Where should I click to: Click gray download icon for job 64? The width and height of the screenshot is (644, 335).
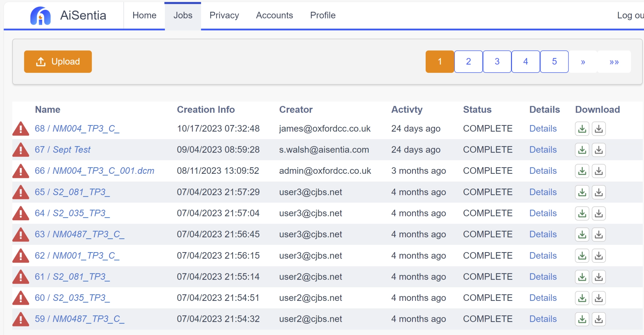[599, 213]
